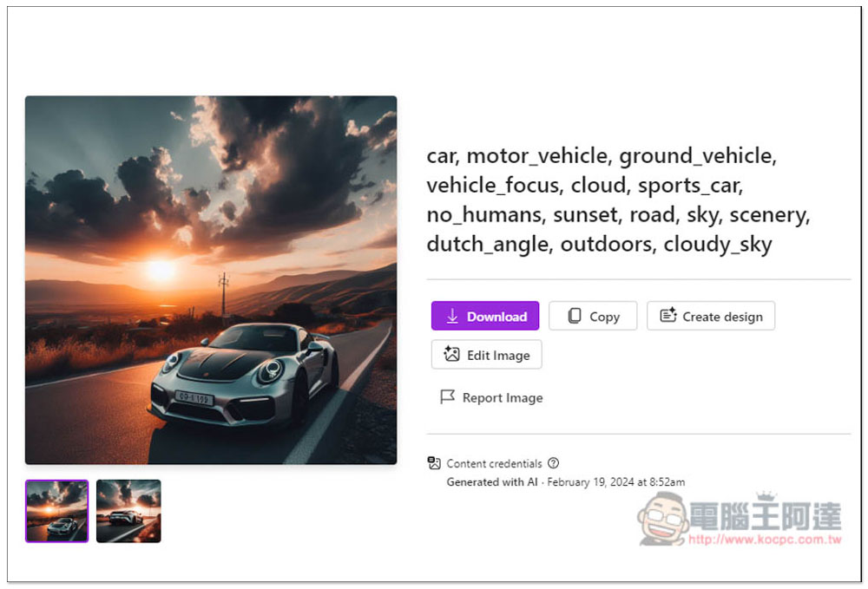868x589 pixels.
Task: Select the first highlighted car thumbnail
Action: click(x=57, y=511)
